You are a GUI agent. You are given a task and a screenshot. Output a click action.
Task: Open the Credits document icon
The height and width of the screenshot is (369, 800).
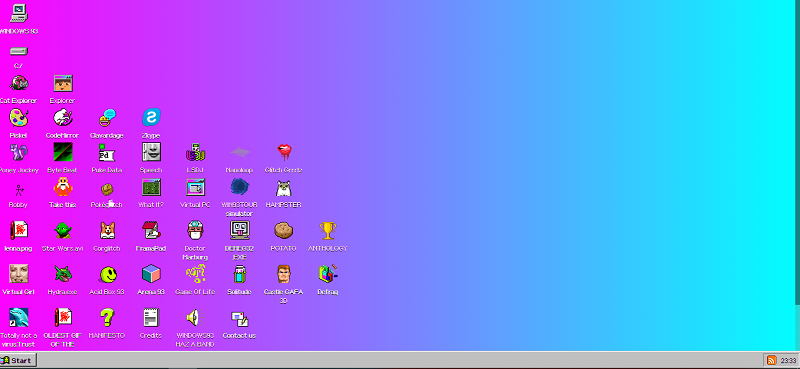(x=151, y=318)
